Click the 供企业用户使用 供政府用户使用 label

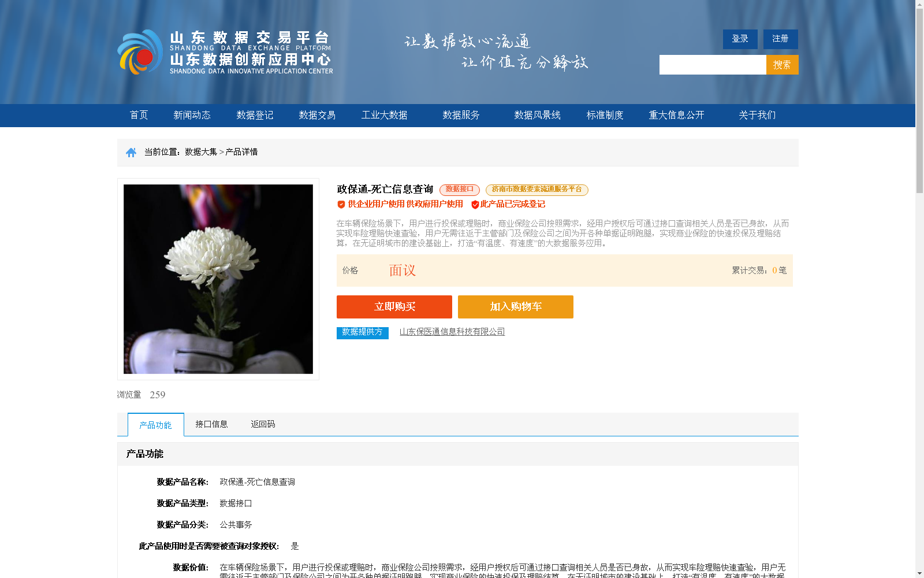click(405, 204)
